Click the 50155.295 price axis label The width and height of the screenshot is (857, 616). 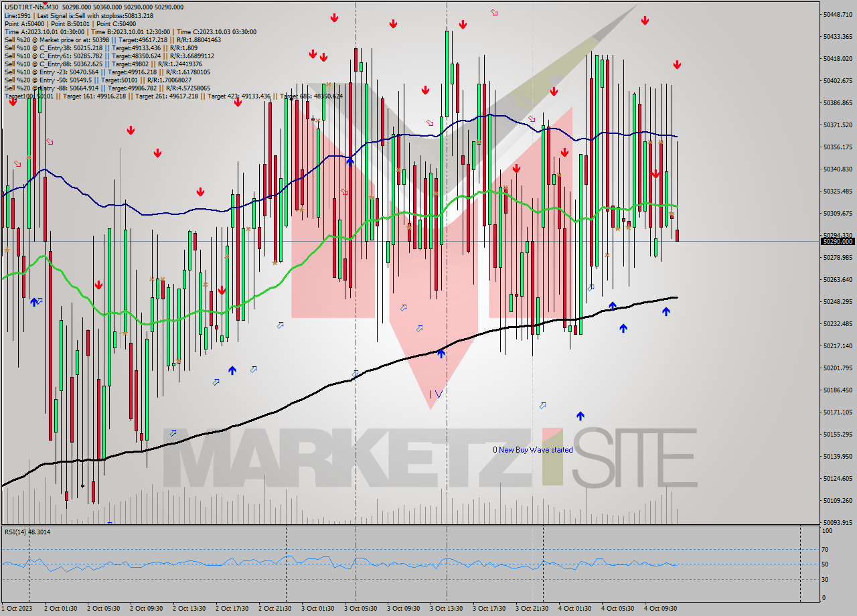838,434
